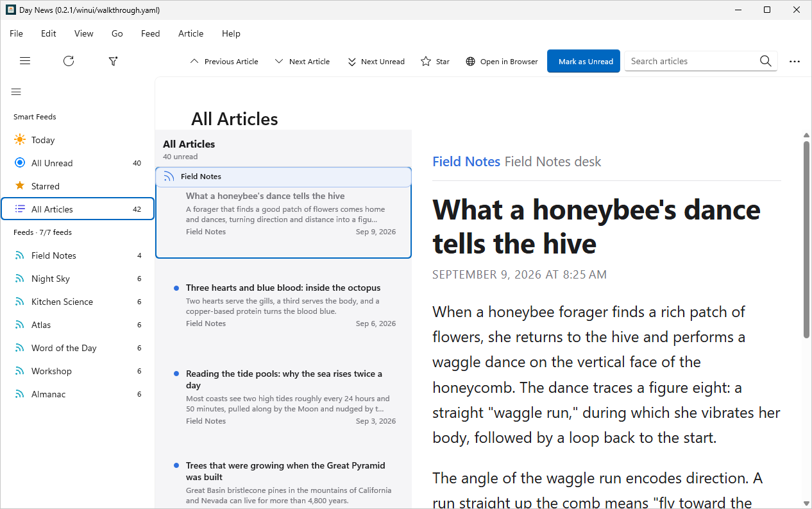The height and width of the screenshot is (509, 812).
Task: Click the Field Notes feed RSS icon
Action: click(x=19, y=255)
